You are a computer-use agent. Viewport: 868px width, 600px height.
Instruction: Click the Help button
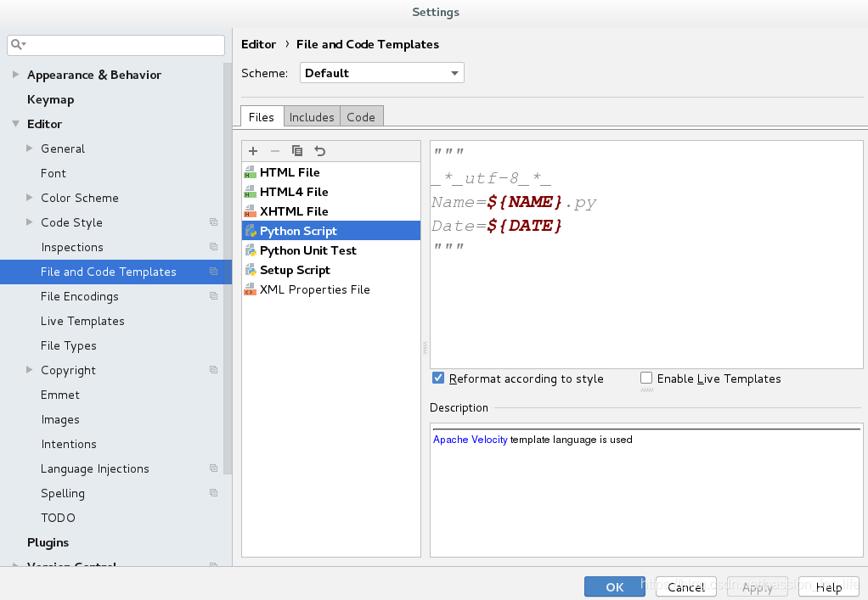(x=829, y=586)
